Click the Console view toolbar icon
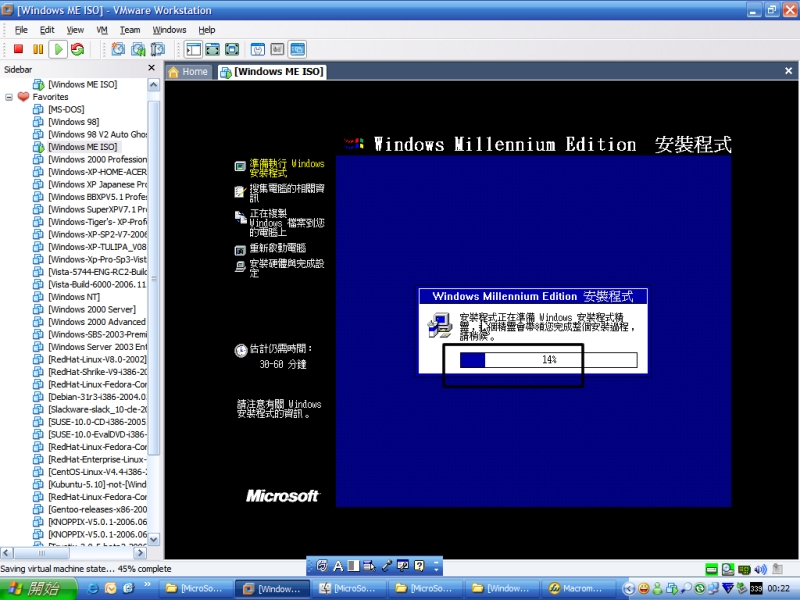The height and width of the screenshot is (600, 800). 297,49
